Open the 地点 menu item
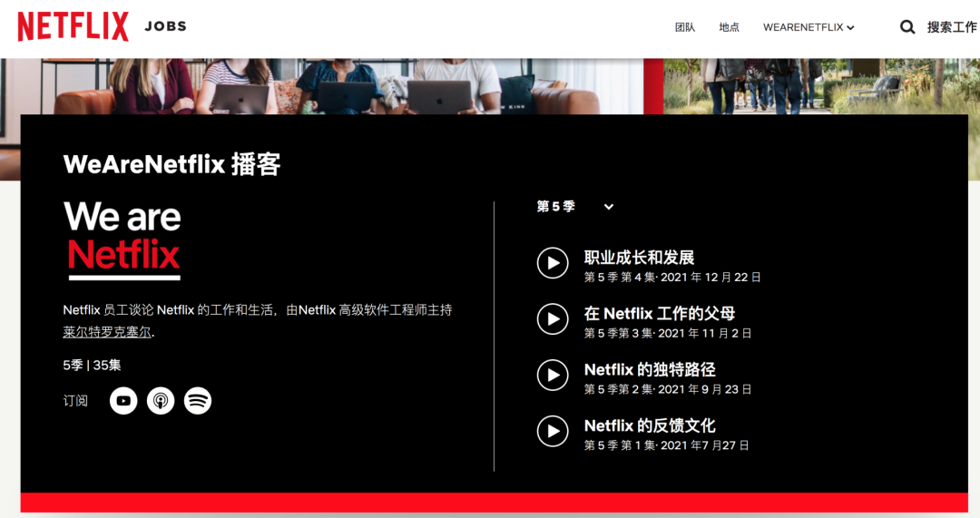This screenshot has width=980, height=518. (729, 27)
